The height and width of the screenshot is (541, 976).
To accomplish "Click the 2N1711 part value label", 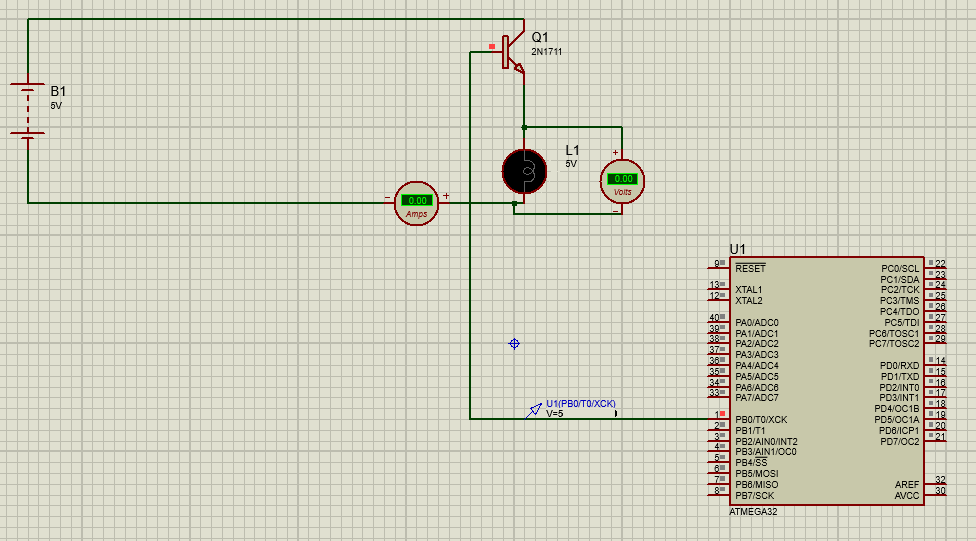I will (546, 52).
